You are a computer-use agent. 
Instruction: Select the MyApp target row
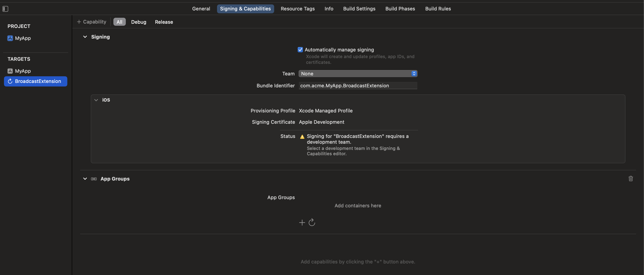[x=35, y=71]
